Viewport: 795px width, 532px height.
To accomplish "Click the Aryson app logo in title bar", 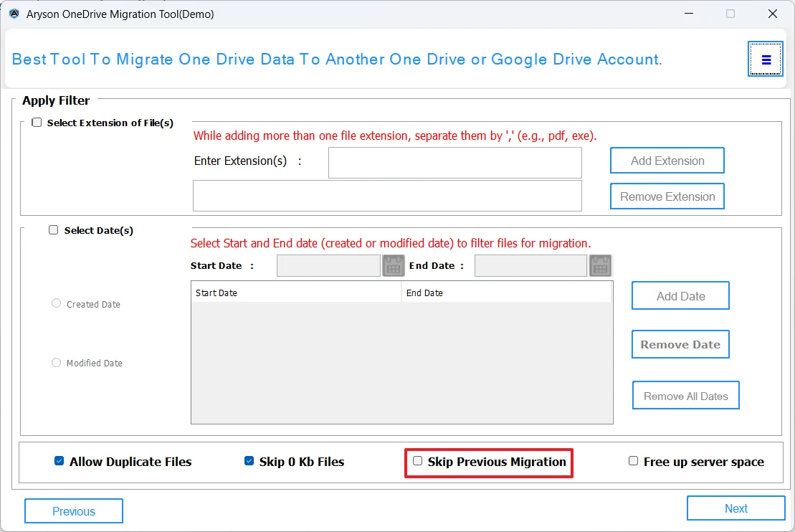I will point(14,14).
